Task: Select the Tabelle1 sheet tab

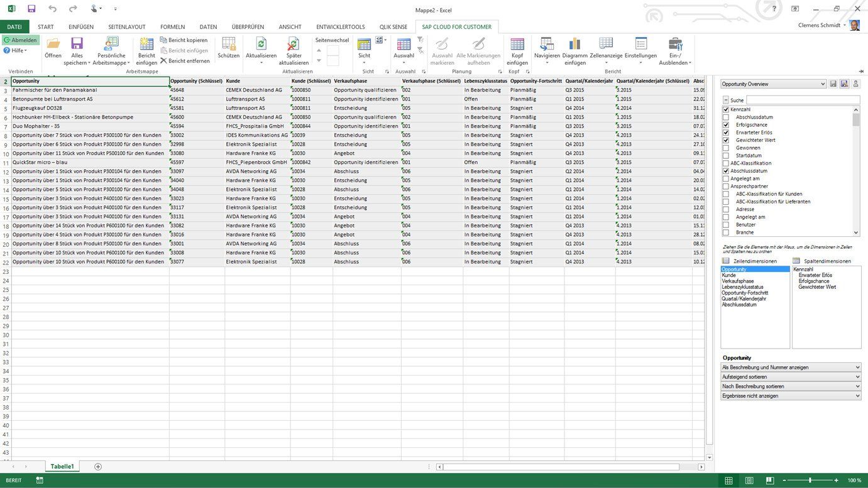Action: 62,467
